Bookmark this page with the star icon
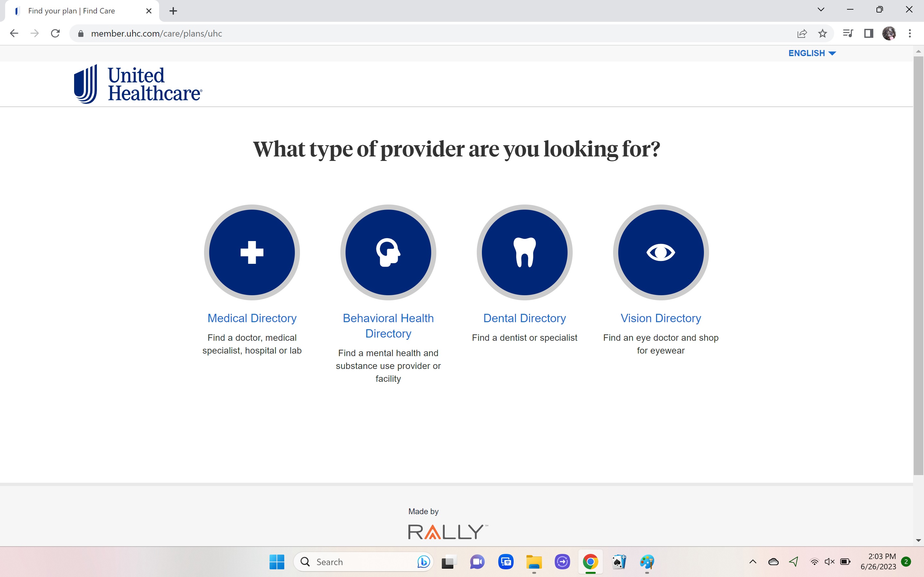Image resolution: width=924 pixels, height=577 pixels. [x=822, y=34]
